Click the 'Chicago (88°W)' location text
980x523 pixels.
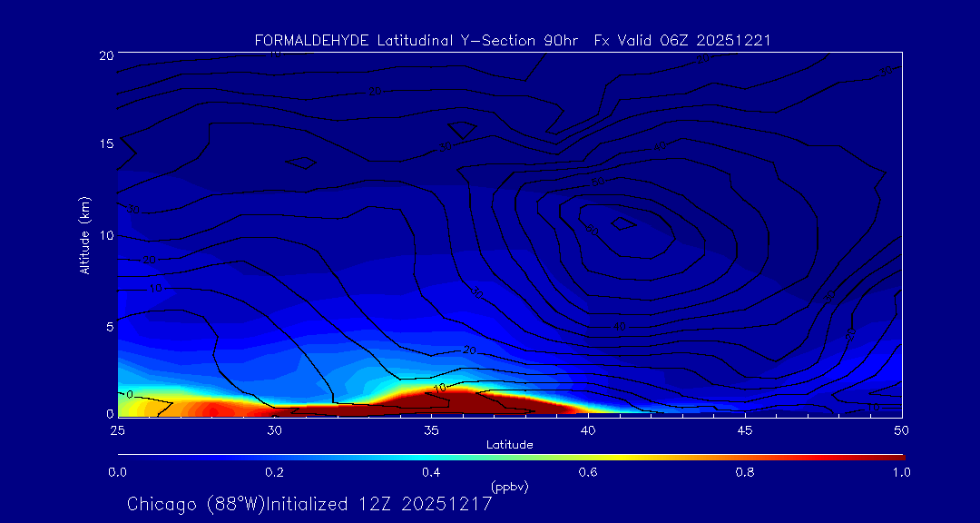pos(196,504)
